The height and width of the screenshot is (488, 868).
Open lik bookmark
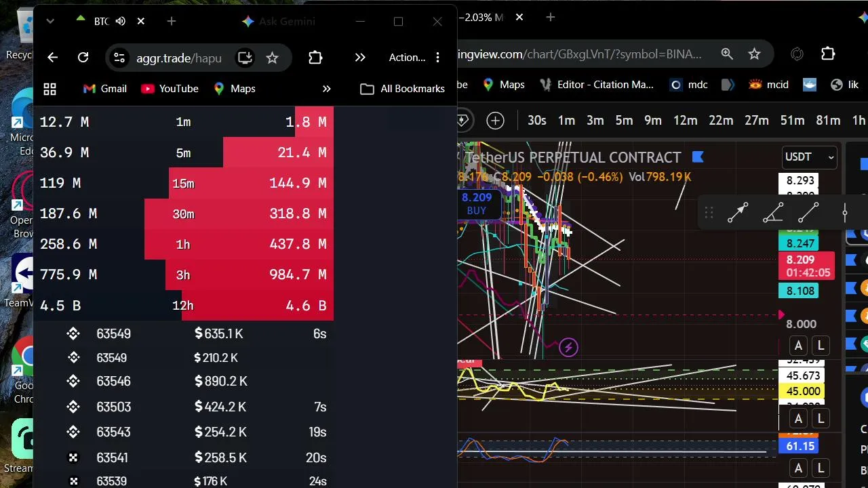tap(844, 85)
